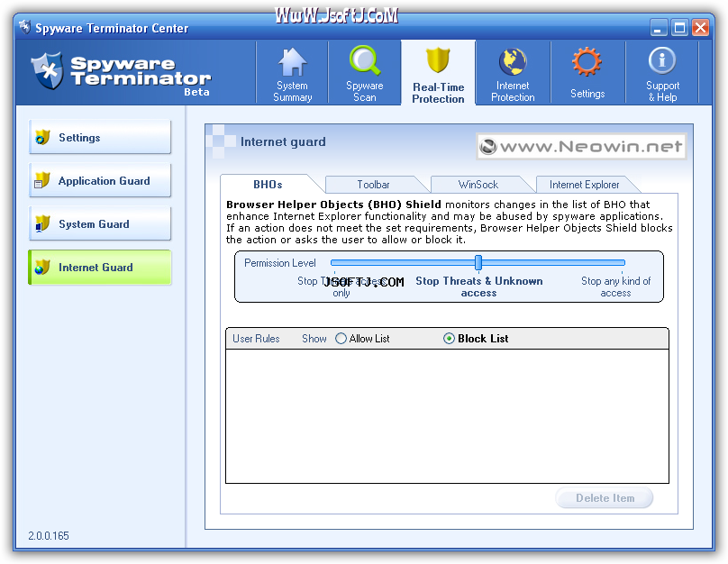The height and width of the screenshot is (564, 728).
Task: Select the Allow List radio button
Action: [341, 339]
